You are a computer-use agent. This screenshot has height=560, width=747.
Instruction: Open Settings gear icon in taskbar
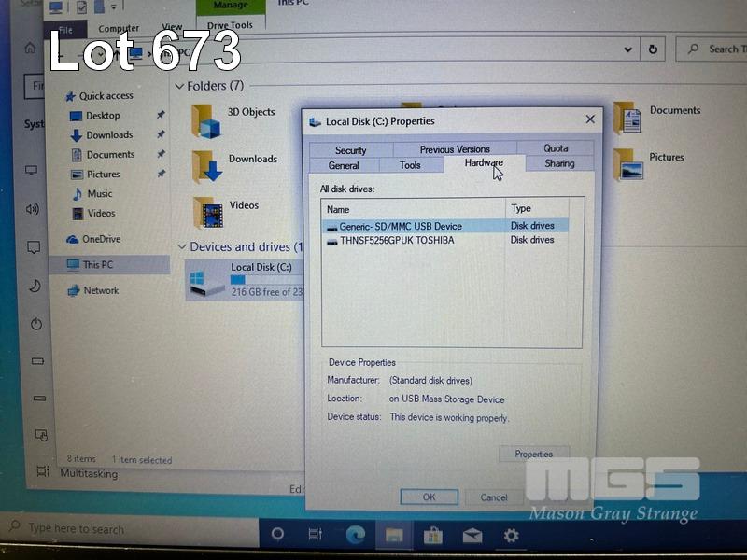pyautogui.click(x=511, y=535)
